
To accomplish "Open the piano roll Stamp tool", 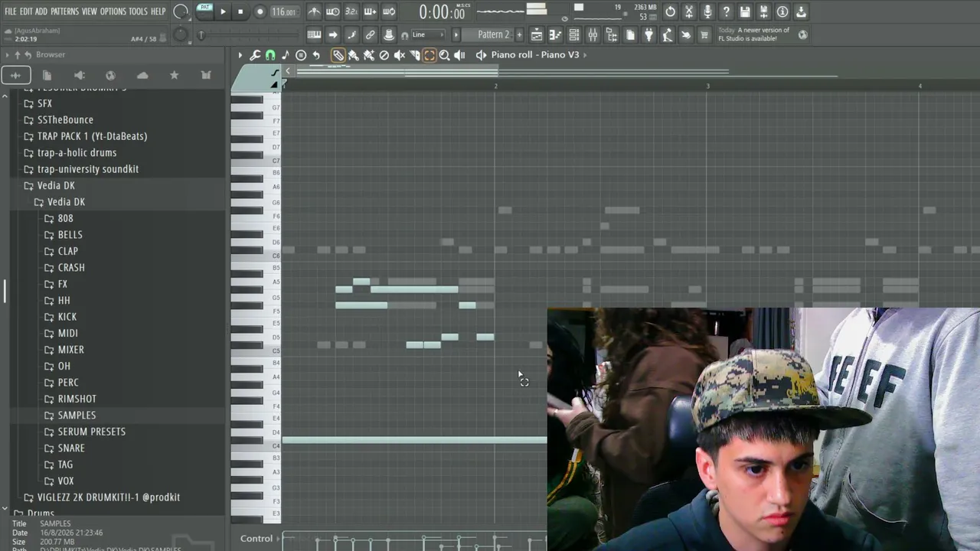I will point(301,55).
